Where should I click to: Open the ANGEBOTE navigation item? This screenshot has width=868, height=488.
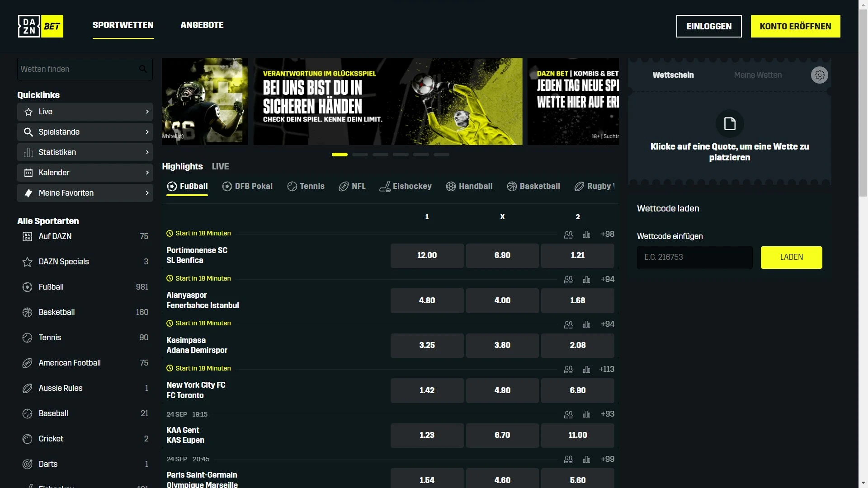coord(202,25)
